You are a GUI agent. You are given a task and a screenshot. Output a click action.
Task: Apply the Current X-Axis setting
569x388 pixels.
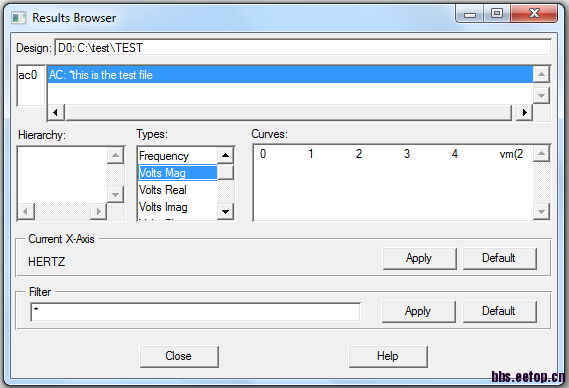coord(419,258)
